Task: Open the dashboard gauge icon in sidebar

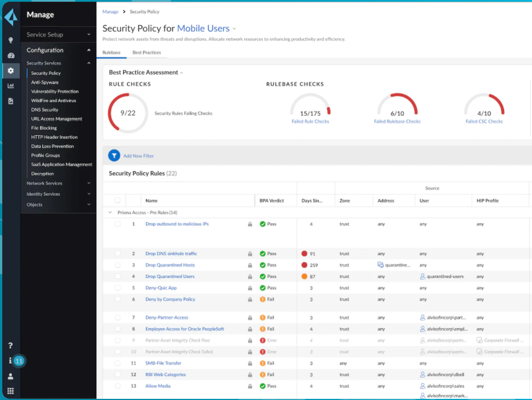Action: pos(11,55)
